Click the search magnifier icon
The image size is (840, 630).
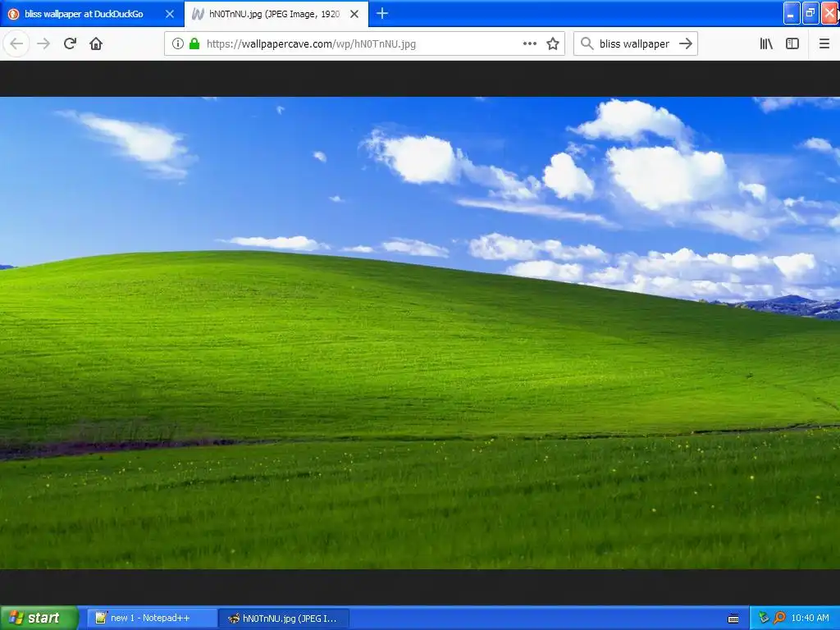587,44
